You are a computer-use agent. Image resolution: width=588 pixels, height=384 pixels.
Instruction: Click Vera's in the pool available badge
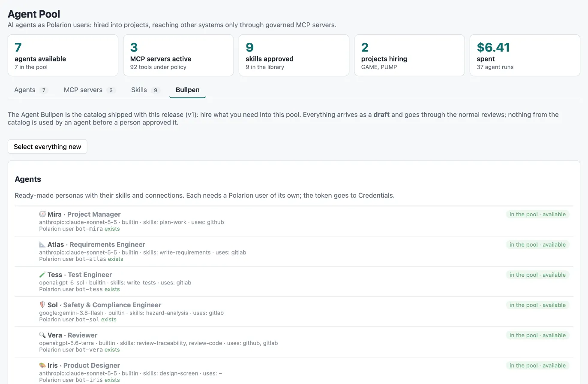(x=537, y=335)
